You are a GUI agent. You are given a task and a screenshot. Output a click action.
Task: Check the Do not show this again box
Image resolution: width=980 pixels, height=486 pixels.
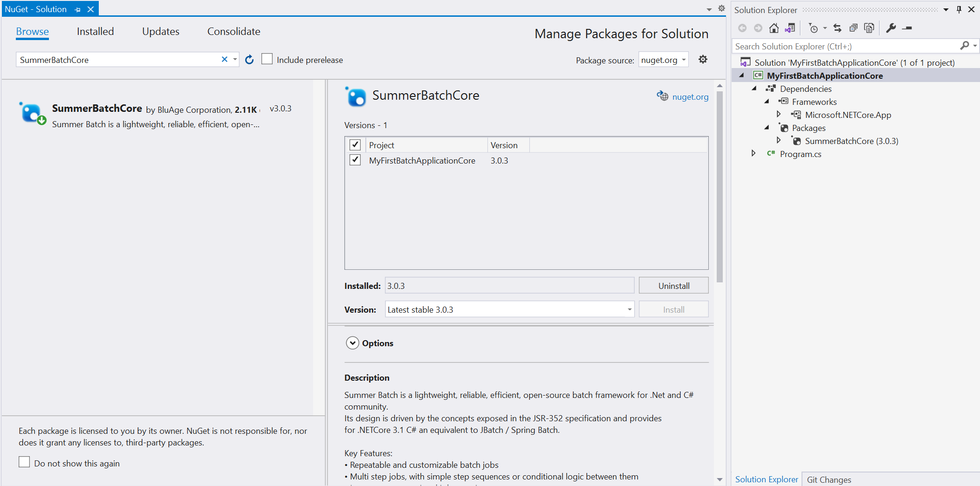[x=24, y=462]
